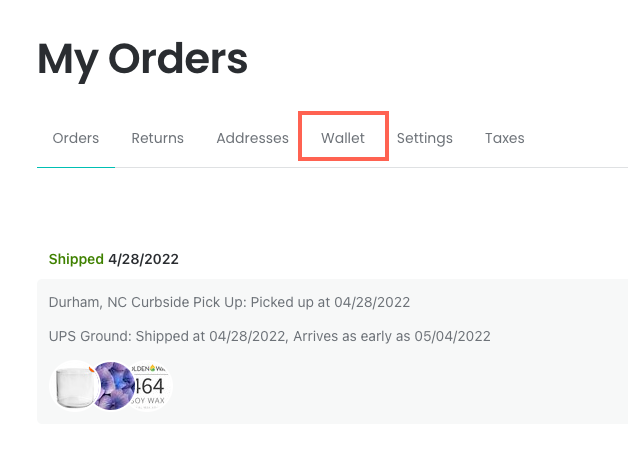The height and width of the screenshot is (463, 628).
Task: Select the highlighted Wallet tab
Action: (343, 138)
